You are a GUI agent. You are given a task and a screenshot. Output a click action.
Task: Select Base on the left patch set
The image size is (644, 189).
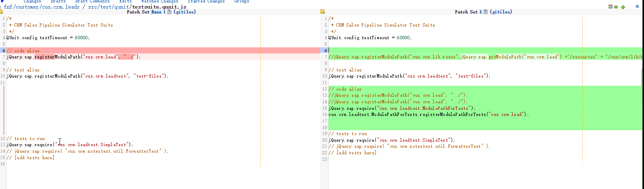coord(156,12)
